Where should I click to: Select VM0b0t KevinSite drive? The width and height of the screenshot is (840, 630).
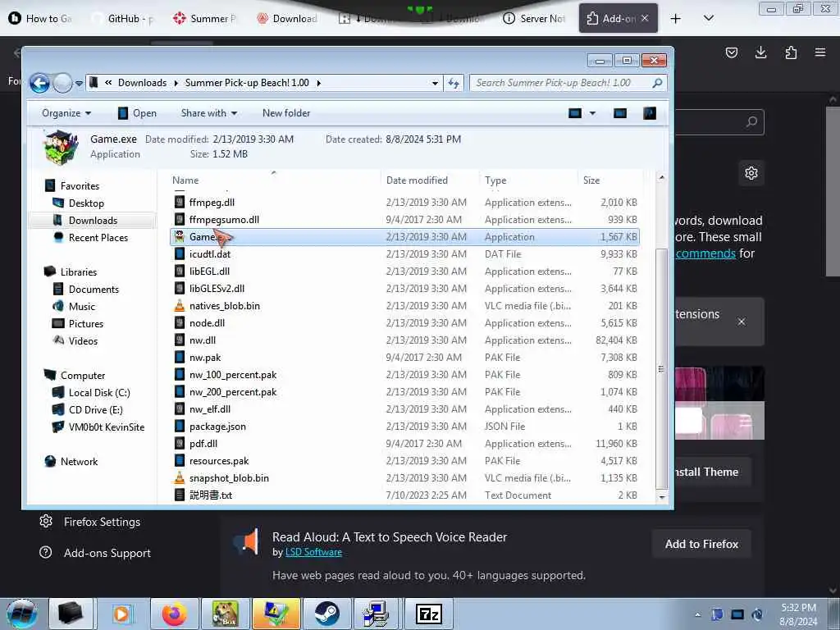[x=98, y=427]
